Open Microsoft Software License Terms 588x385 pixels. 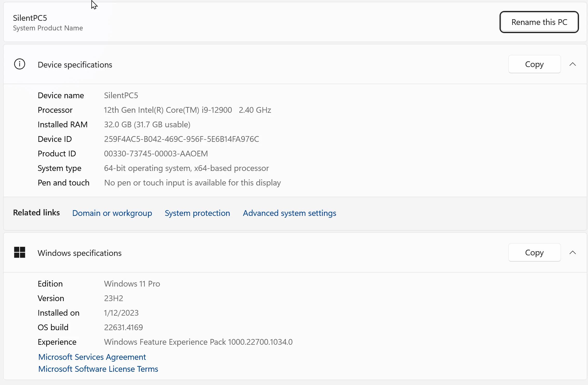point(98,369)
